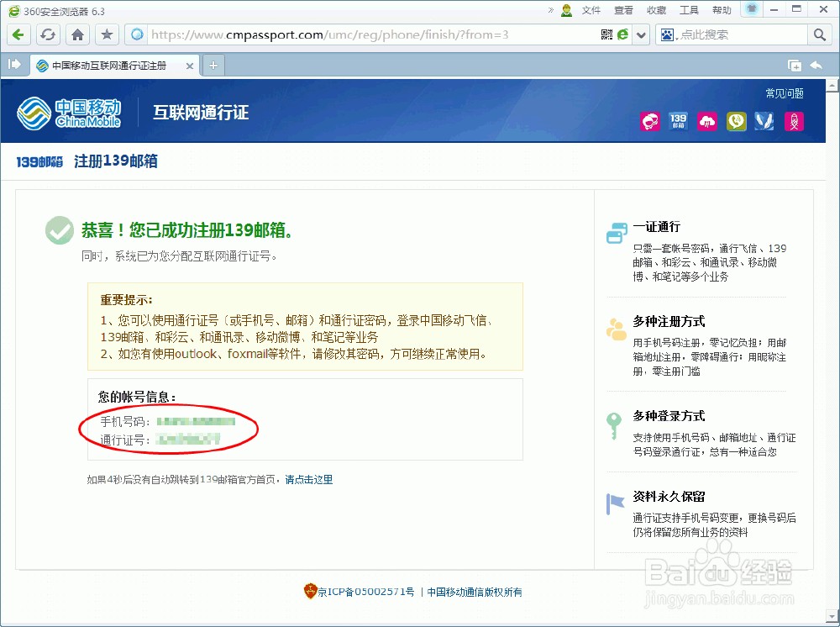This screenshot has width=840, height=627.
Task: Click the pink cloud 和彩云 icon
Action: [x=707, y=121]
